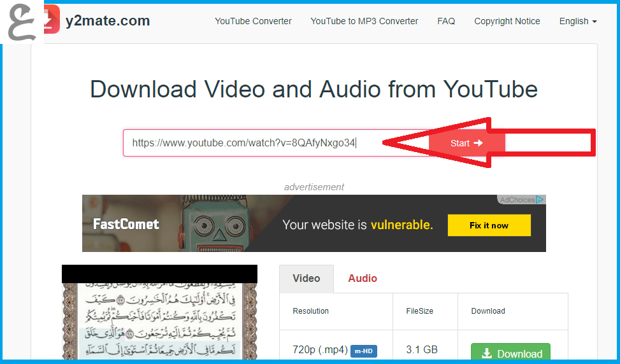This screenshot has width=620, height=364.
Task: Click the 3.1 GB file size cell
Action: tap(422, 350)
